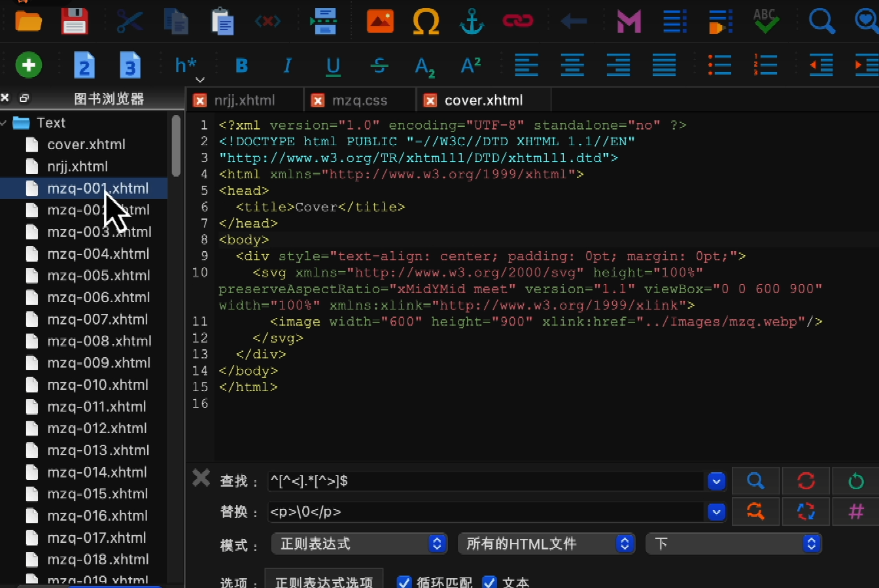Toggle the 文本 checkbox

489,582
